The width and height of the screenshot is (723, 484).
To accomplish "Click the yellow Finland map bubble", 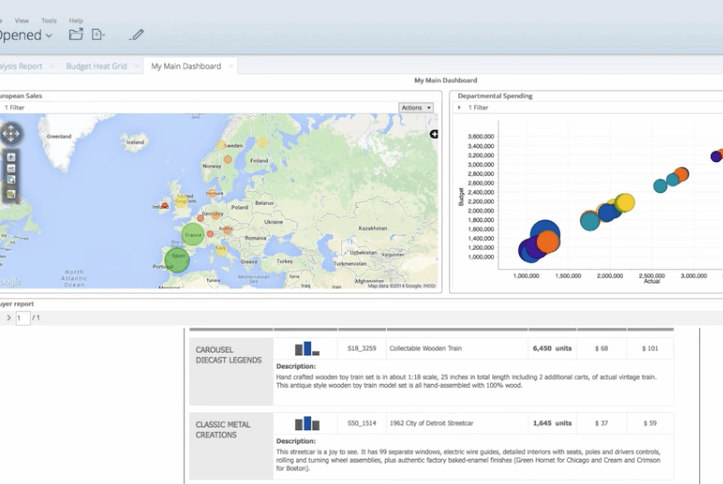I will (x=262, y=143).
